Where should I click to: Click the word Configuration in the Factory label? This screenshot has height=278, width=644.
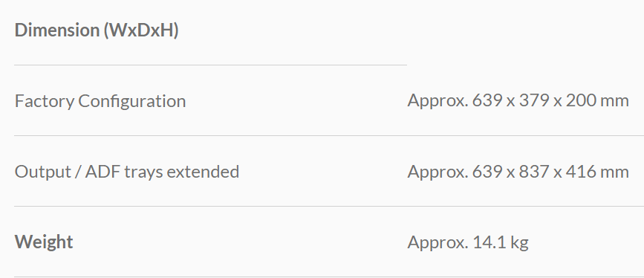[x=131, y=101]
